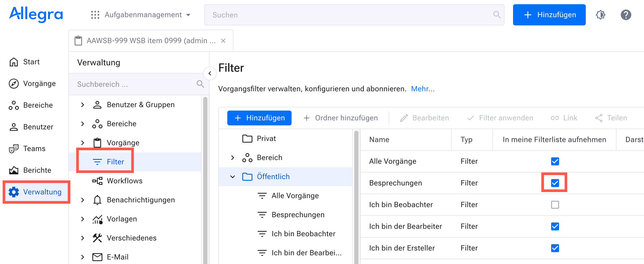The height and width of the screenshot is (264, 644).
Task: Open the Aufgabenmanagement dropdown
Action: [140, 15]
